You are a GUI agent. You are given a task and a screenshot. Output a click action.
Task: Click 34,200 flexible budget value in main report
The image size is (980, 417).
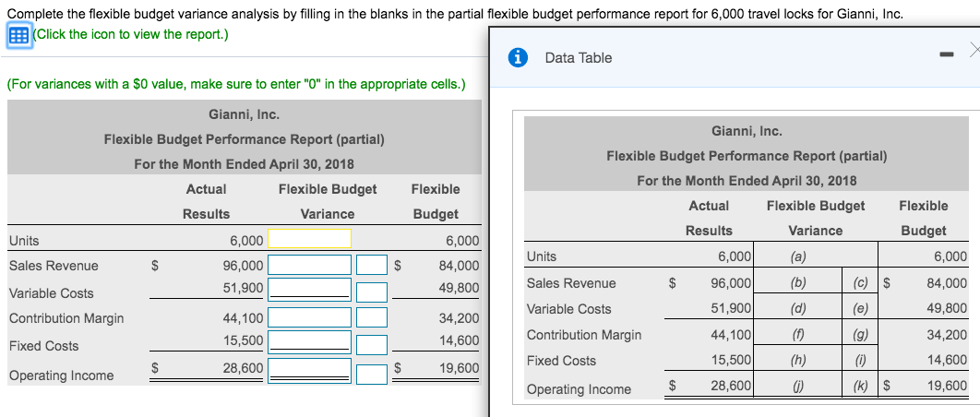(x=459, y=317)
